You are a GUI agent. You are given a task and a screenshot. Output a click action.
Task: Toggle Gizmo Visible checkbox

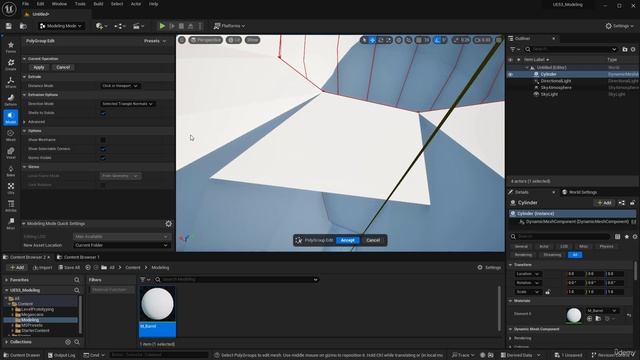(x=103, y=158)
